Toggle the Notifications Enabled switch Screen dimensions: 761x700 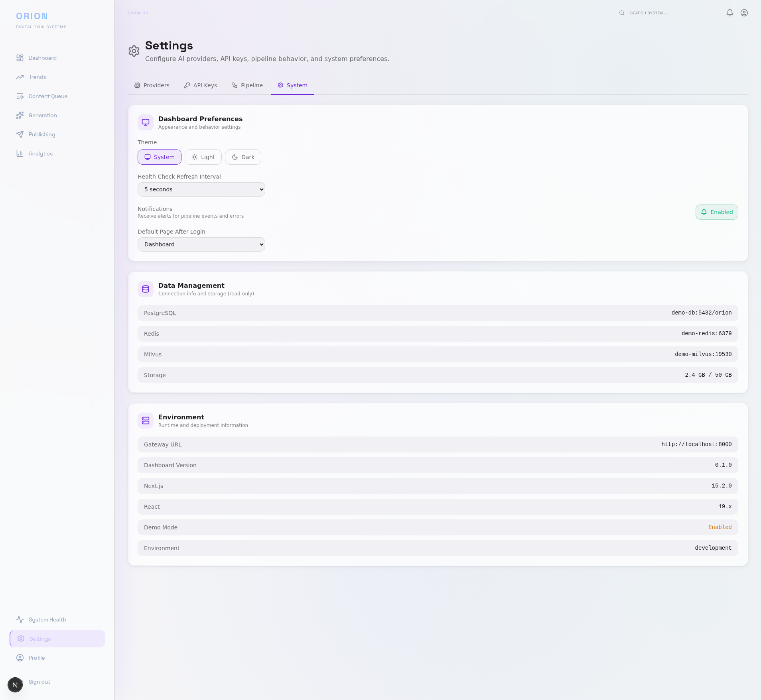pyautogui.click(x=716, y=212)
